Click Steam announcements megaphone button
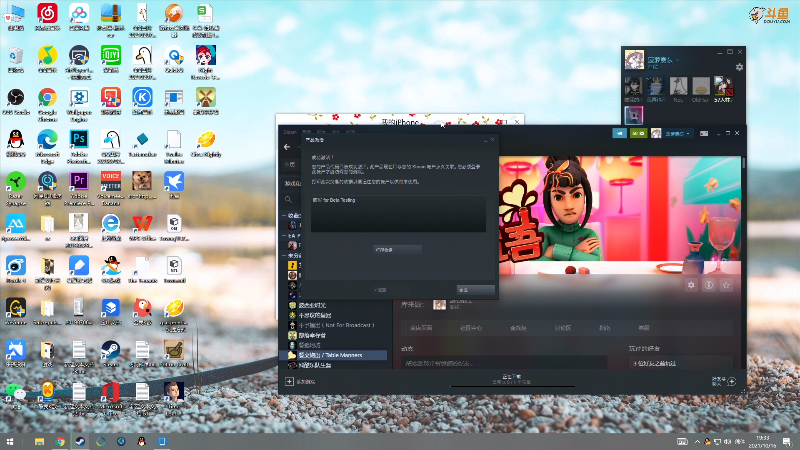Image resolution: width=800 pixels, height=450 pixels. 619,133
